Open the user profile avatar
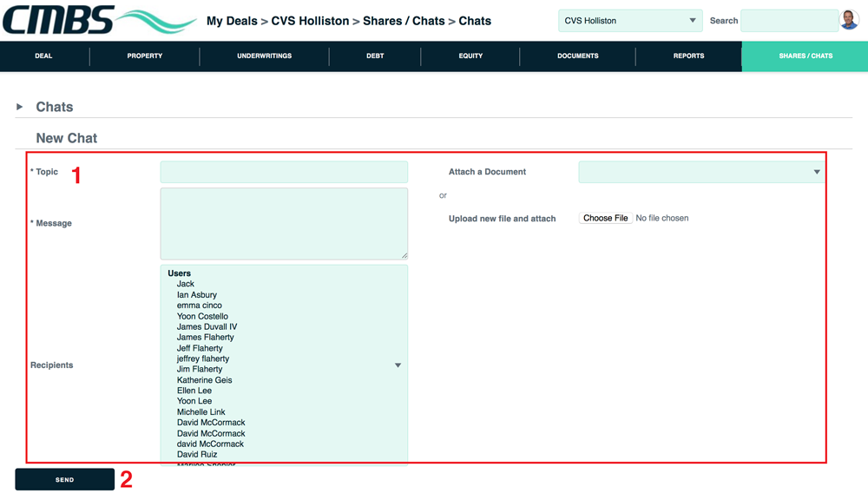The image size is (868, 500). pos(849,20)
